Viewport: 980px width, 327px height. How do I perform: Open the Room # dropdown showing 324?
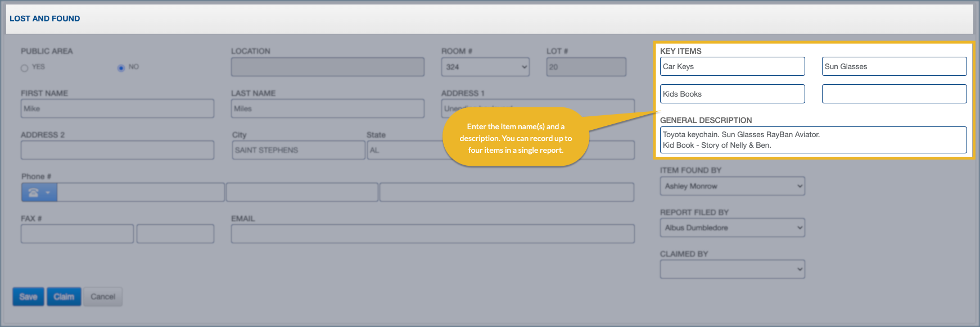pos(485,67)
